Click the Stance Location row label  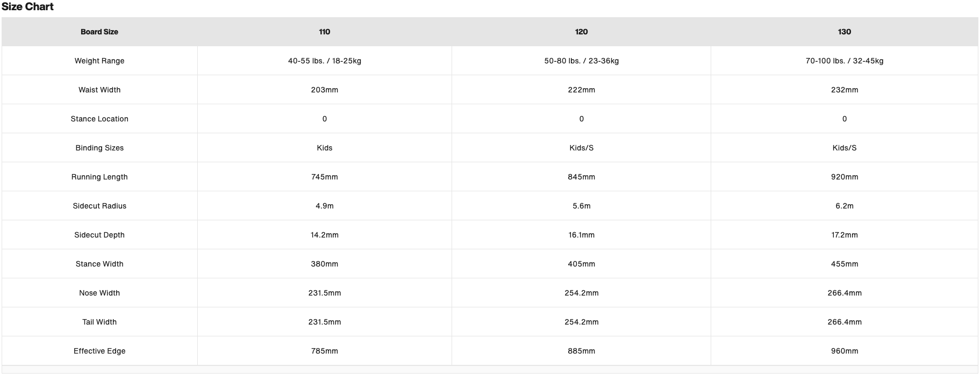tap(99, 119)
